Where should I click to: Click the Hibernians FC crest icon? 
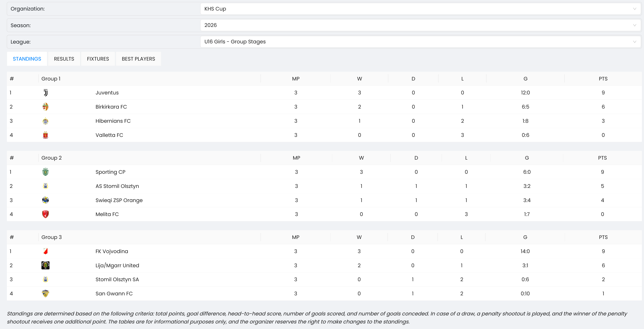45,121
